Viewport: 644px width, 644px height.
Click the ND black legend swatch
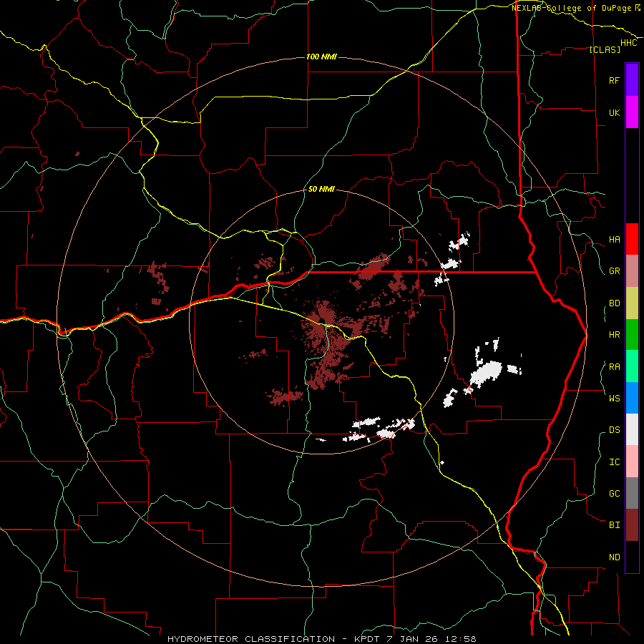tap(632, 557)
